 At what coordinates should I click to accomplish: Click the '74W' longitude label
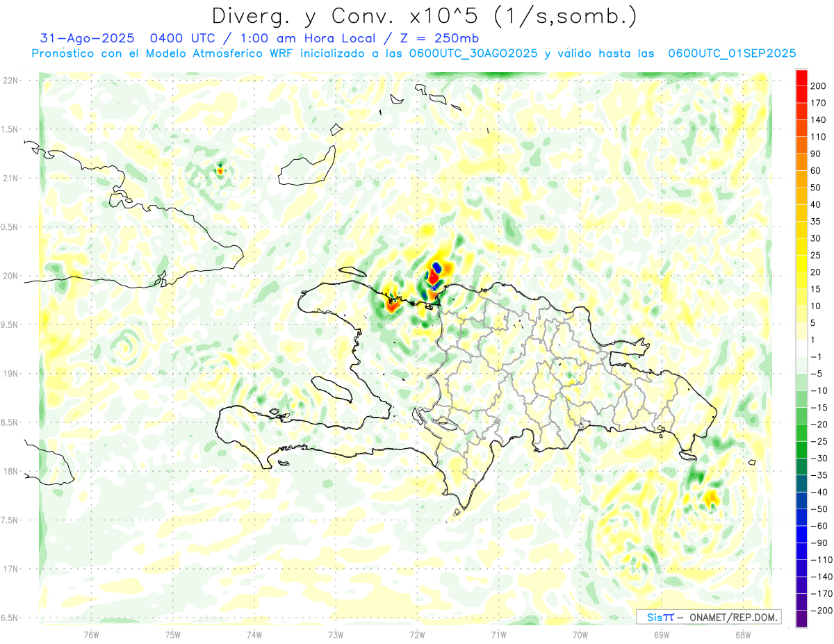point(254,634)
